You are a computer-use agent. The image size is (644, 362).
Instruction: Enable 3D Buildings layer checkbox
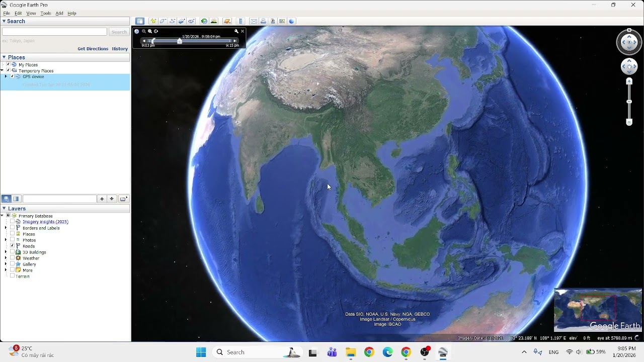12,252
